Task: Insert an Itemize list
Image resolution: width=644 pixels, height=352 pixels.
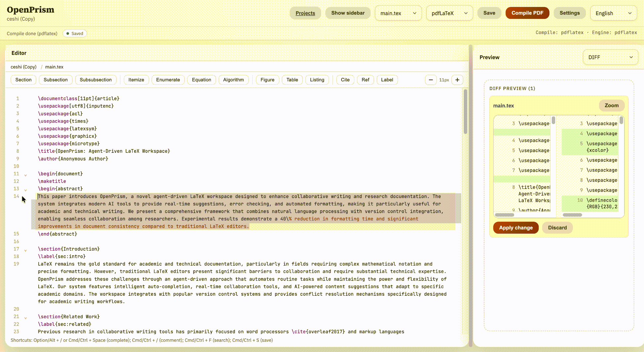Action: tap(136, 80)
